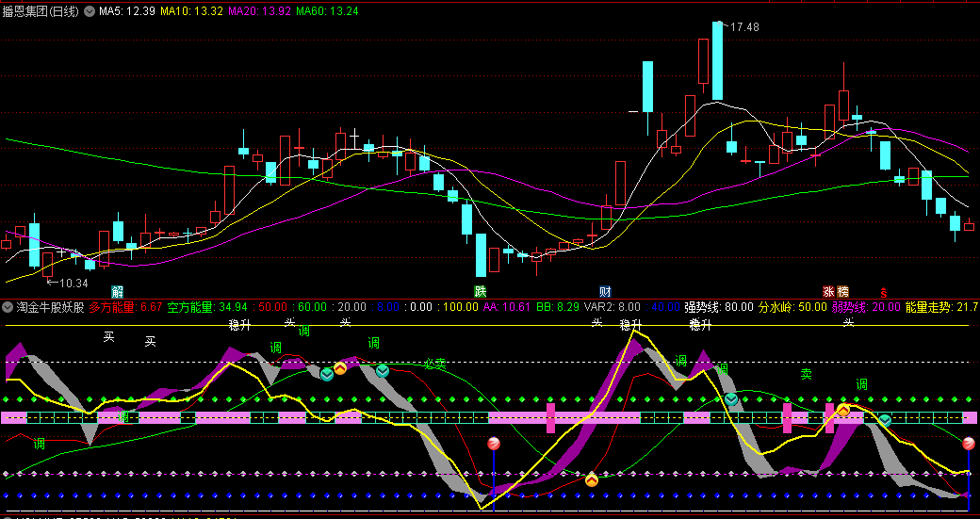This screenshot has height=519, width=980.
Task: Click the green 卖 signal marker
Action: click(807, 374)
